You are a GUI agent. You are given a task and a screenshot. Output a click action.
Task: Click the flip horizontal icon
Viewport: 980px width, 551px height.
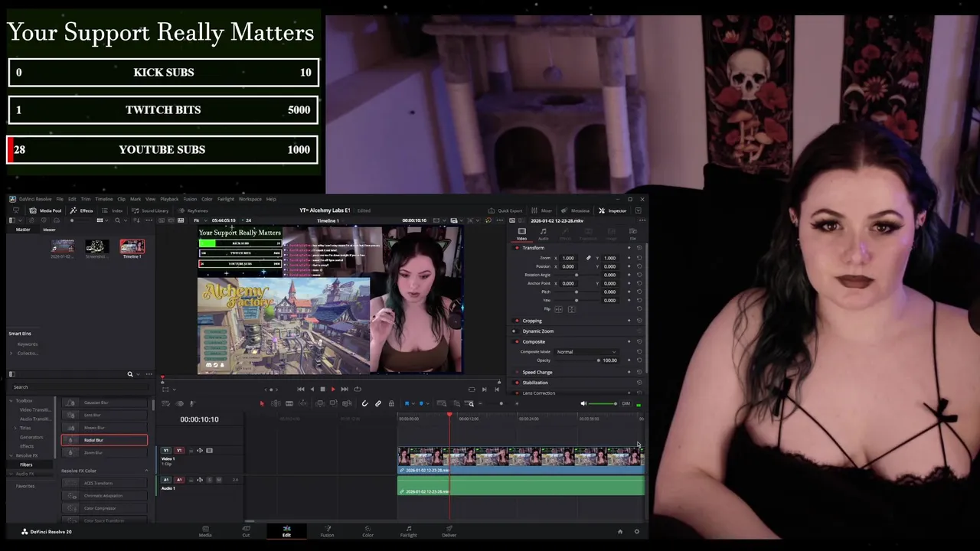tap(558, 309)
